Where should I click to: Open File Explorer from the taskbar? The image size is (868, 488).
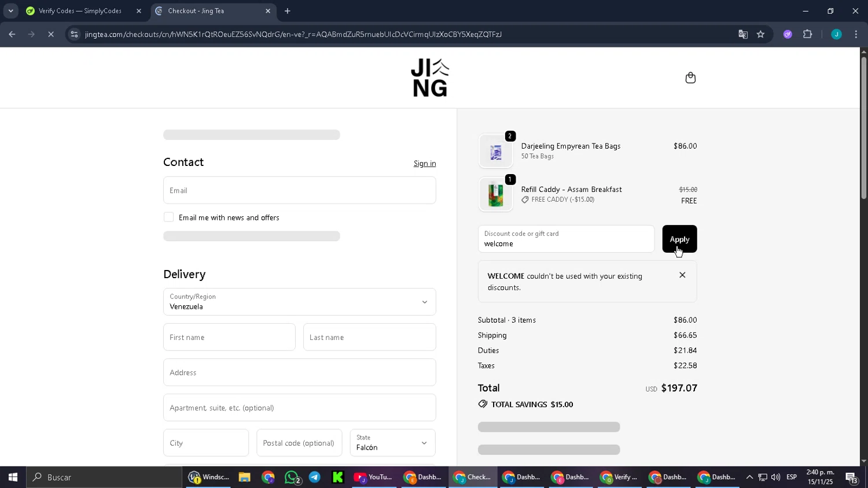244,477
